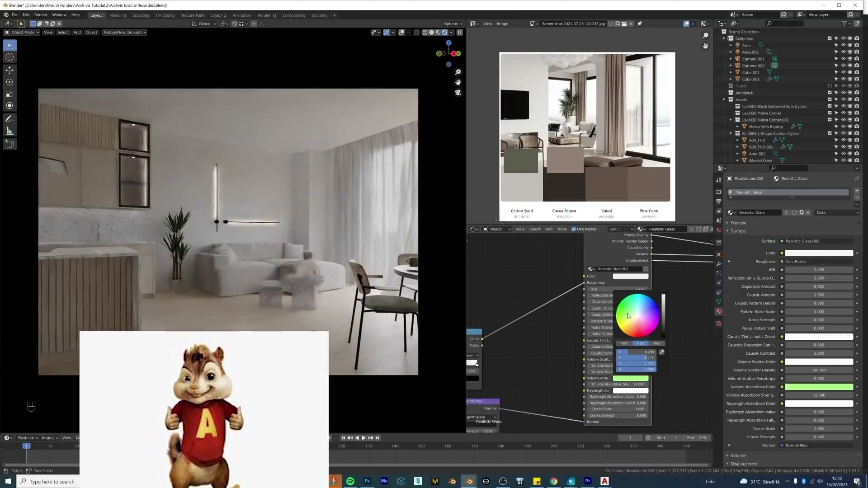
Task: Disable render camera for Area.002
Action: click(857, 52)
